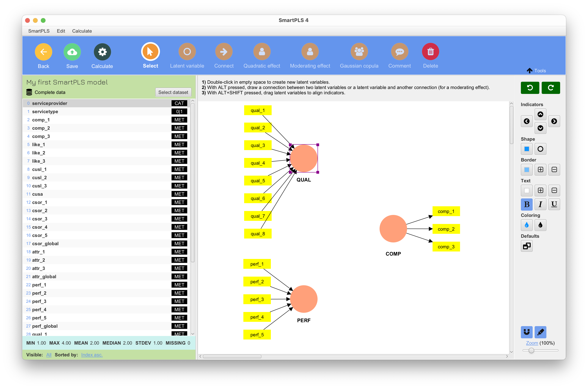Viewport: 588px width, 389px height.
Task: Click the perf_5 indicator box
Action: point(257,335)
